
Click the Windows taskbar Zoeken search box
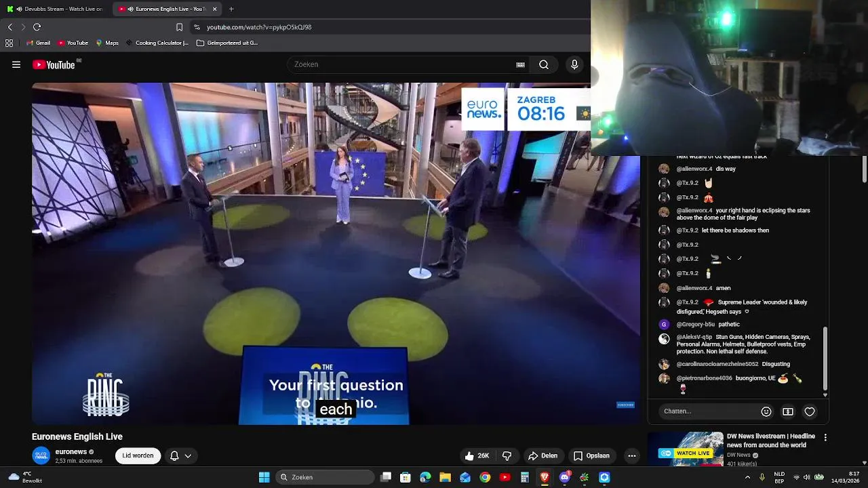point(325,477)
